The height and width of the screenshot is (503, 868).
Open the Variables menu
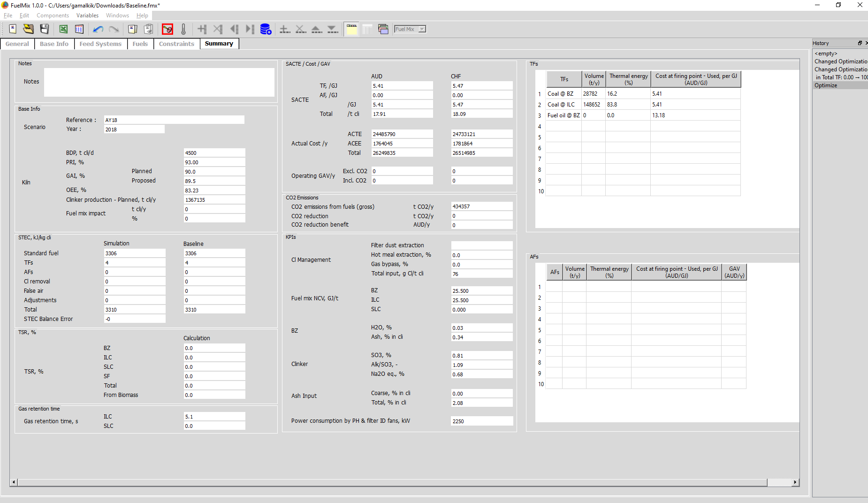[88, 15]
